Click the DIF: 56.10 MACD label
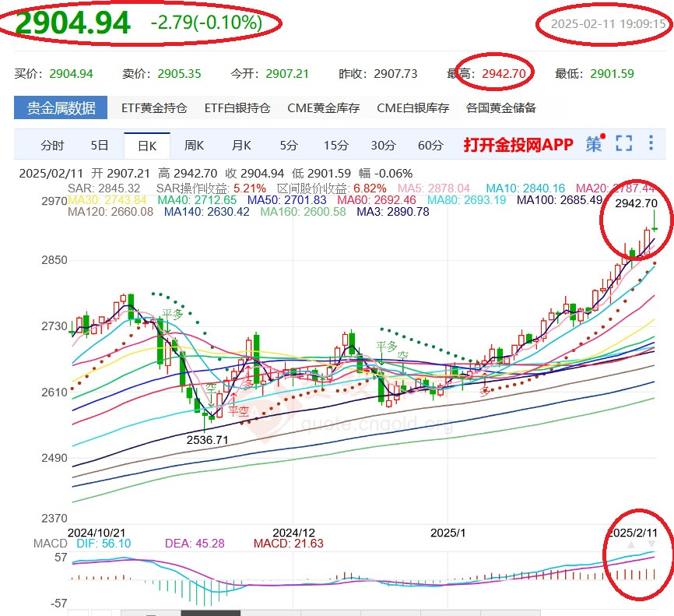This screenshot has height=616, width=674. coord(104,544)
